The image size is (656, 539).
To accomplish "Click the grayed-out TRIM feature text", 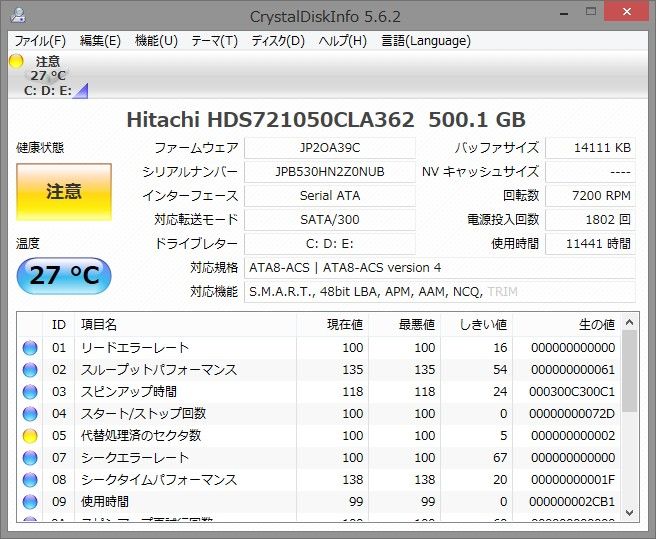I will pos(503,292).
